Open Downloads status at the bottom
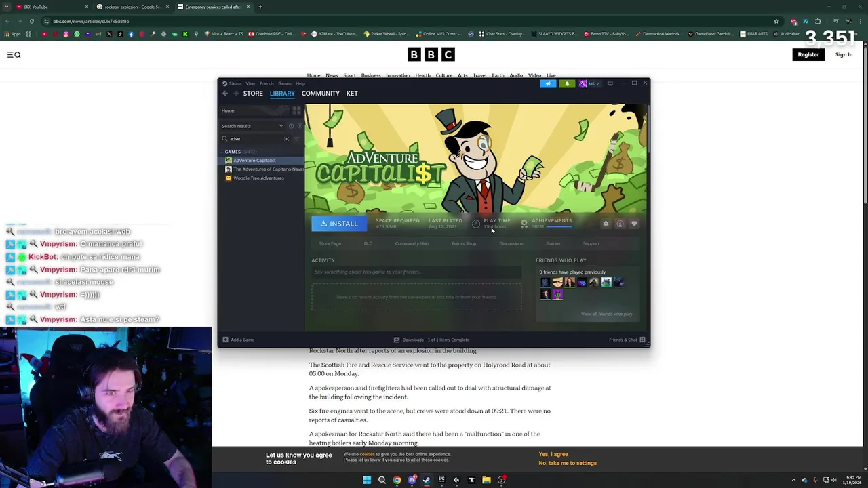Viewport: 868px width, 488px height. coord(431,340)
